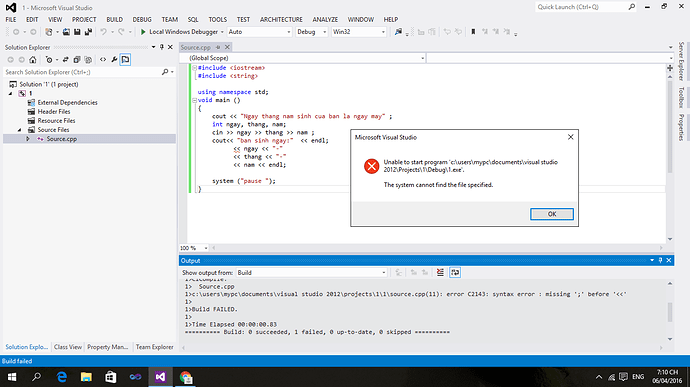Click the bookmark icon in main toolbar
This screenshot has width=690, height=387.
[473, 32]
